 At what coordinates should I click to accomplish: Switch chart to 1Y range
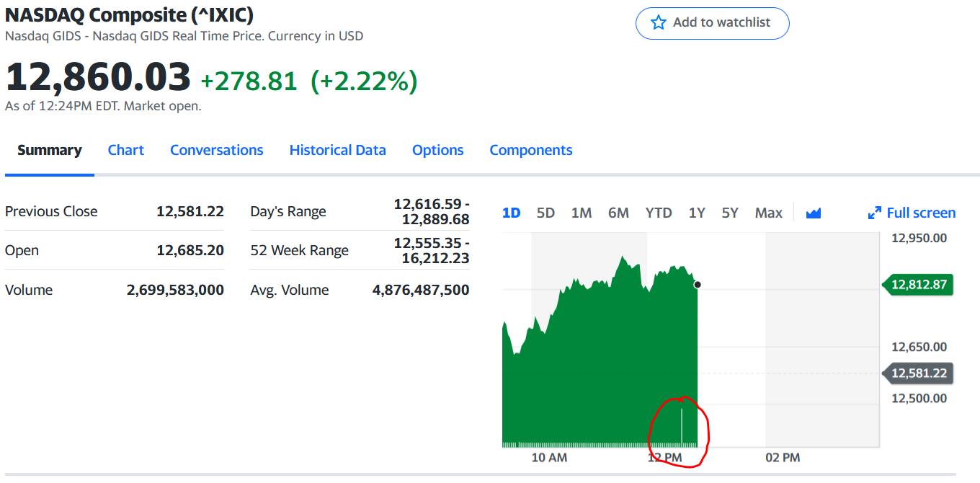697,213
